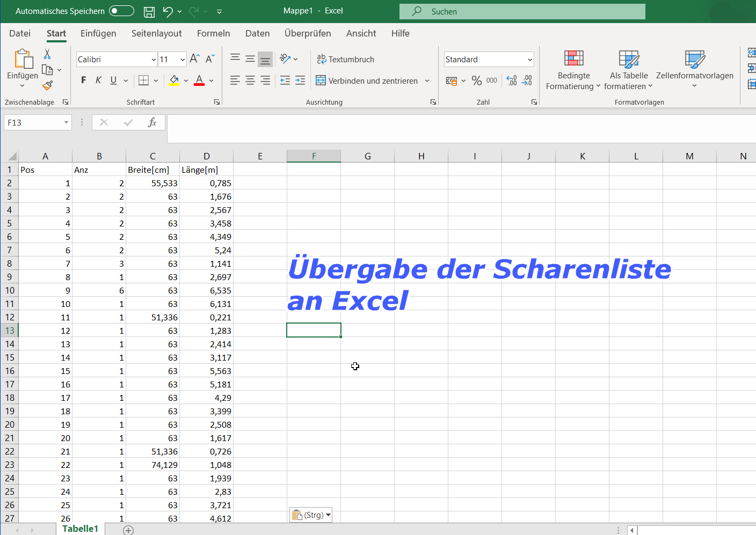Open the Formeln ribbon tab
The height and width of the screenshot is (535, 756).
pos(213,33)
